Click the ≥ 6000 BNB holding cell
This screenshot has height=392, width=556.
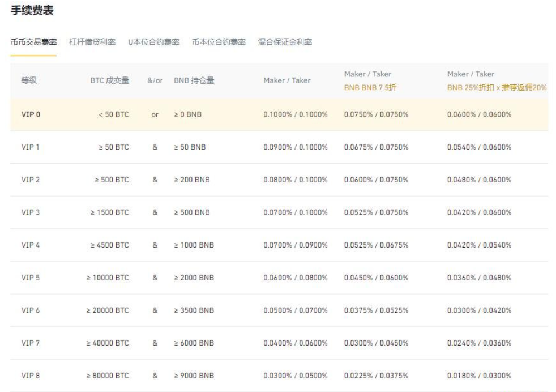click(194, 343)
